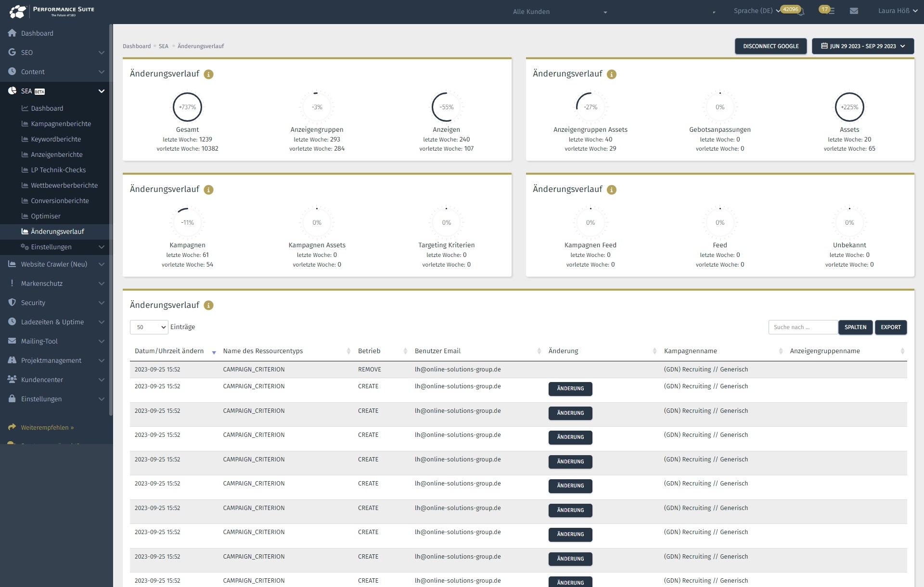
Task: Click the Security lock icon in sidebar
Action: coord(12,302)
